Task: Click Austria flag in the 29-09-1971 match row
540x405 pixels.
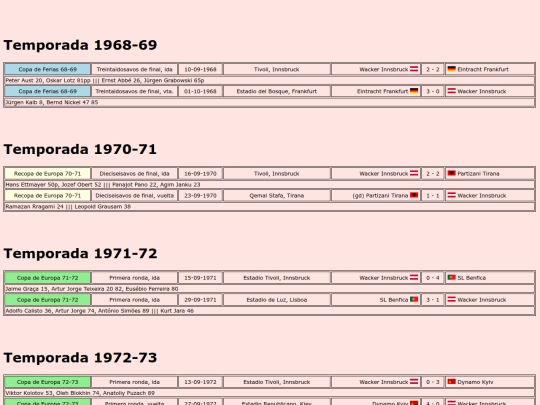Action: pos(451,299)
